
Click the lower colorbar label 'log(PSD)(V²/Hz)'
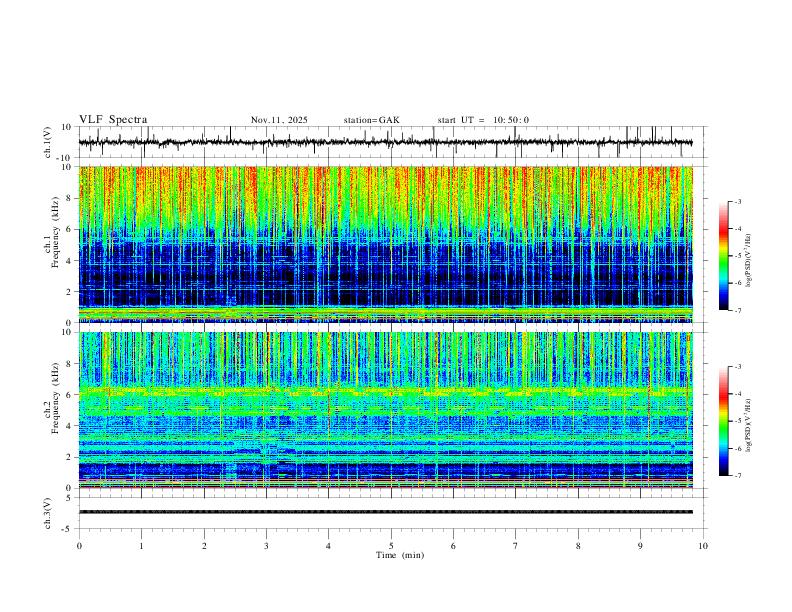(x=749, y=426)
